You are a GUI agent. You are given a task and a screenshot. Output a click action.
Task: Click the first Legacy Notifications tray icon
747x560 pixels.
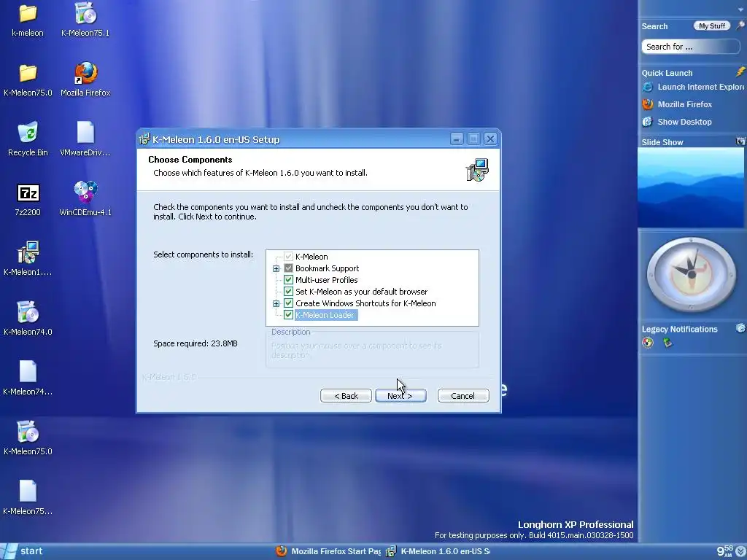pos(648,343)
